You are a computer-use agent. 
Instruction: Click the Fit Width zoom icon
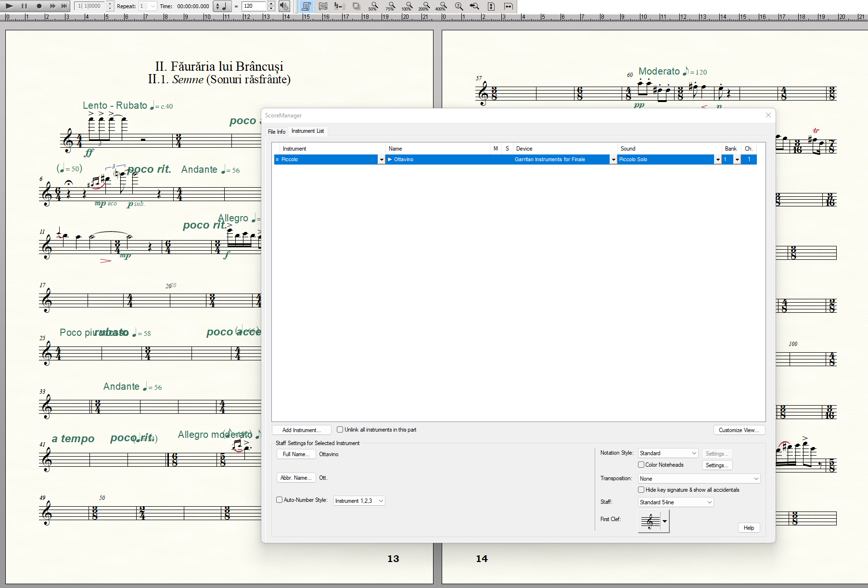(x=508, y=6)
